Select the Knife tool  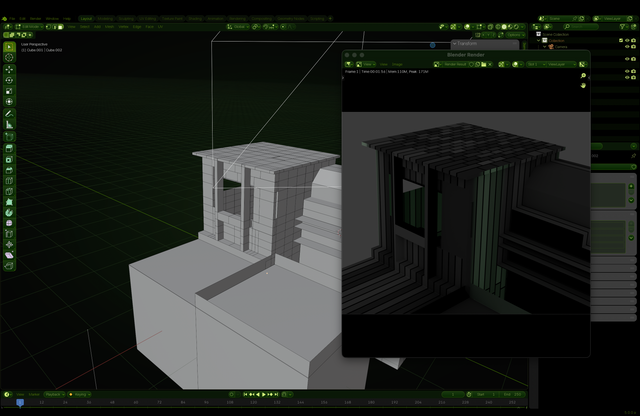(x=9, y=191)
